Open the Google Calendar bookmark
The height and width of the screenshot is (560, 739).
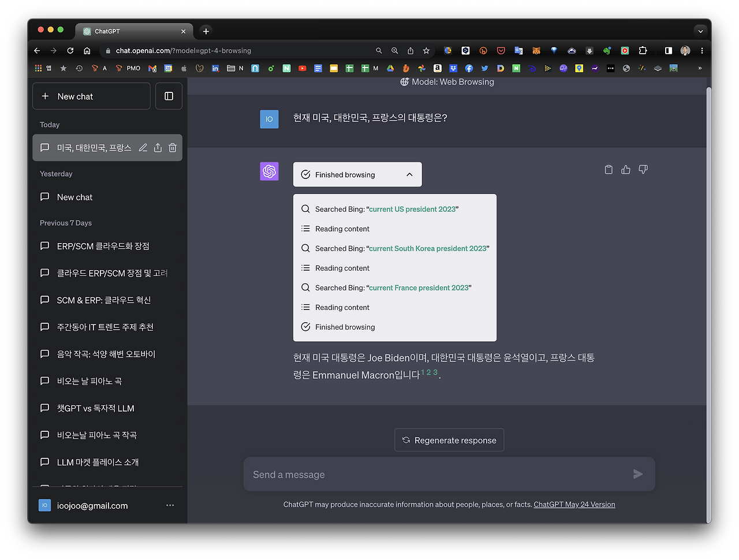tap(168, 68)
